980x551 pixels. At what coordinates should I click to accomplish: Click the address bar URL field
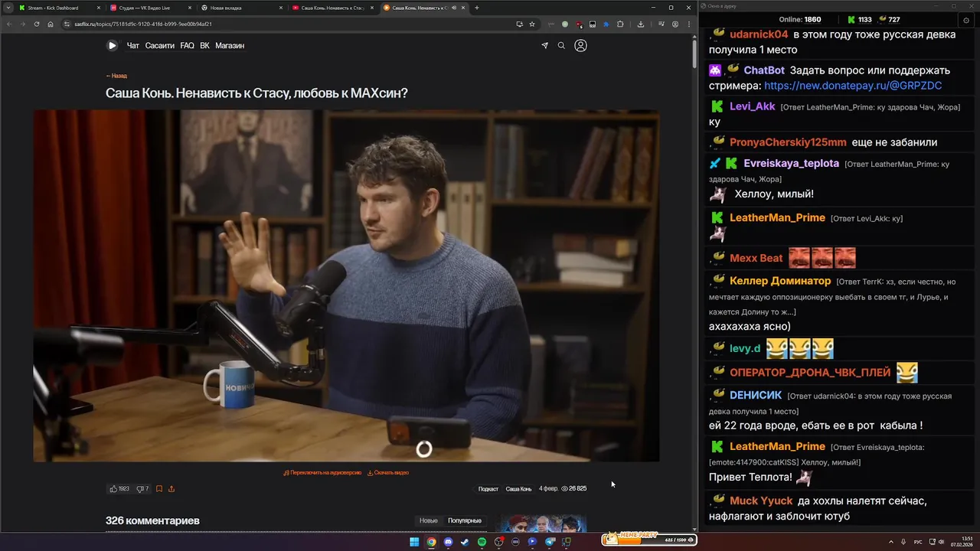pos(291,24)
